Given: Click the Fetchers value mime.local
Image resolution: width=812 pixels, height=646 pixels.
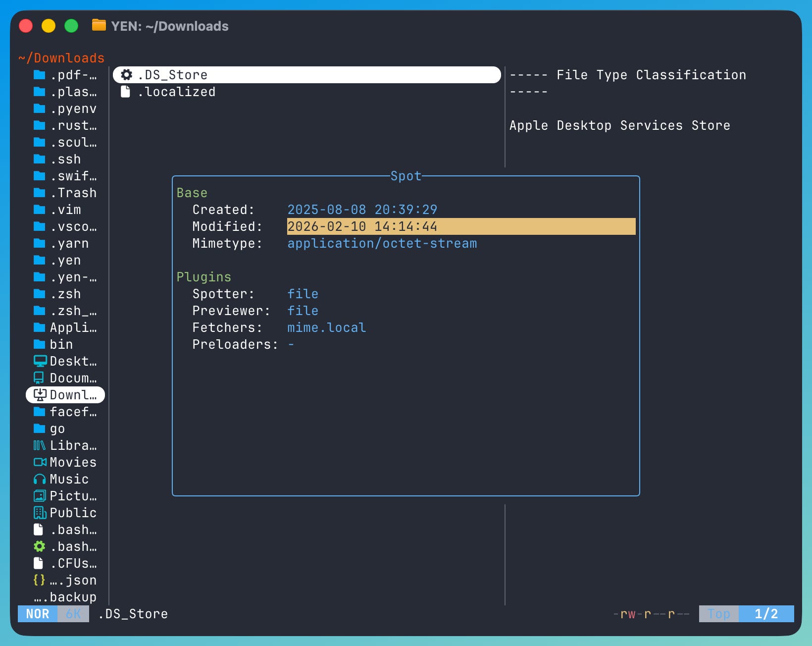Looking at the screenshot, I should tap(327, 327).
